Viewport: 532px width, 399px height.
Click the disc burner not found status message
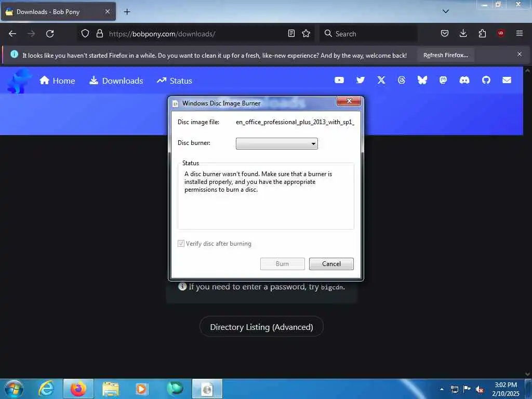(258, 182)
